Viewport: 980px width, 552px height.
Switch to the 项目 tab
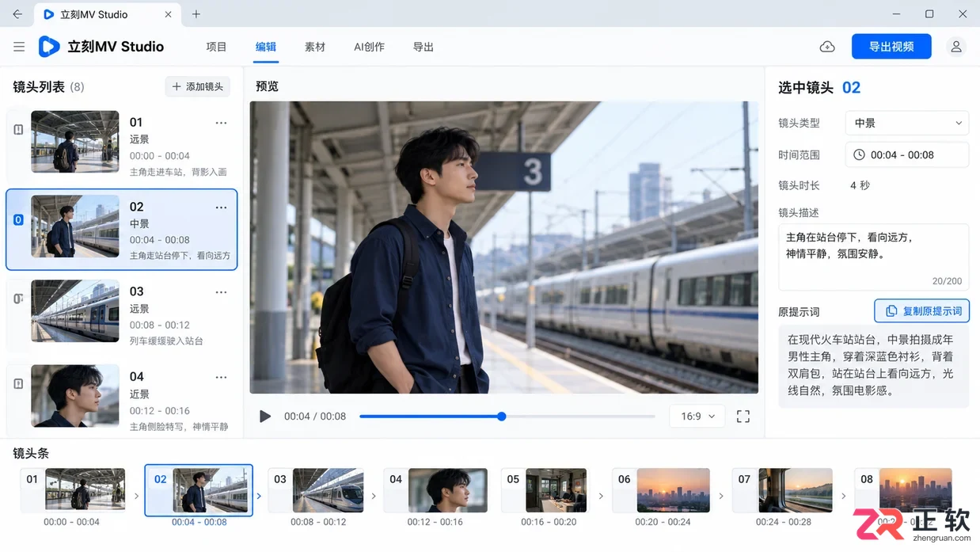click(216, 47)
